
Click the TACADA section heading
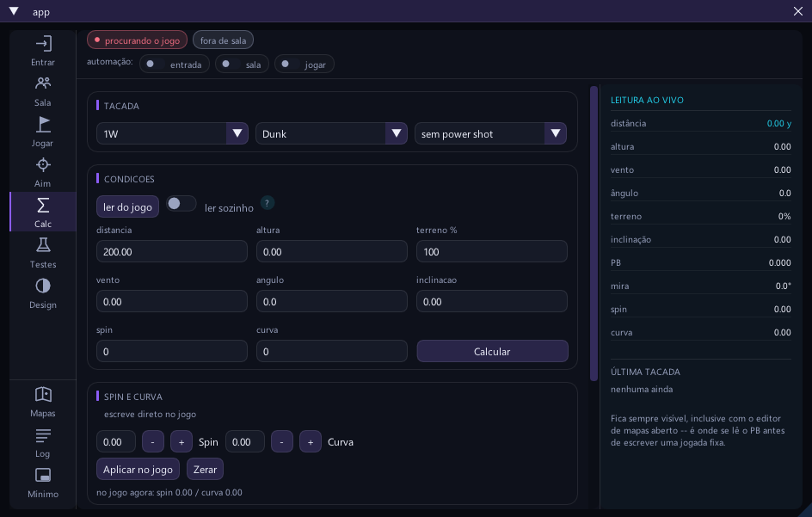click(x=121, y=106)
